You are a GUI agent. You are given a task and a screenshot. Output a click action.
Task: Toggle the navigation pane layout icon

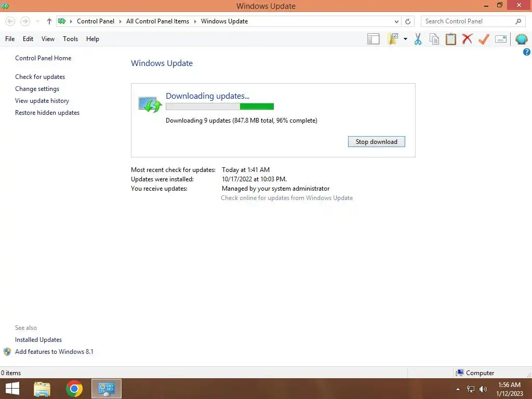[x=373, y=39]
